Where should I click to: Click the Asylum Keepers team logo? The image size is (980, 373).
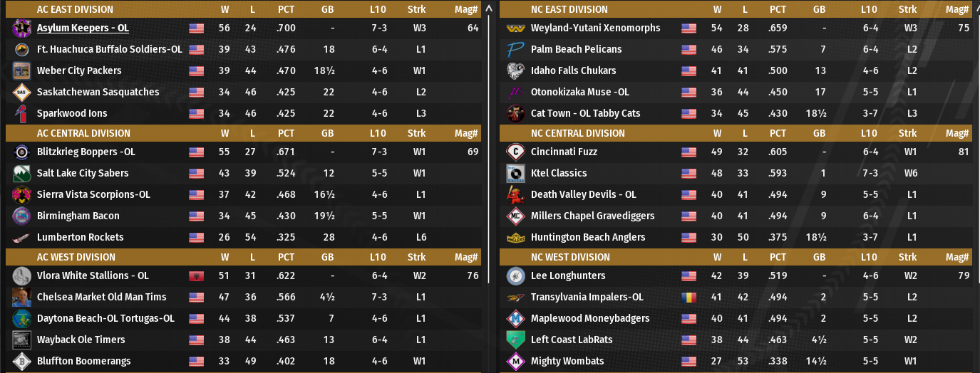click(21, 28)
